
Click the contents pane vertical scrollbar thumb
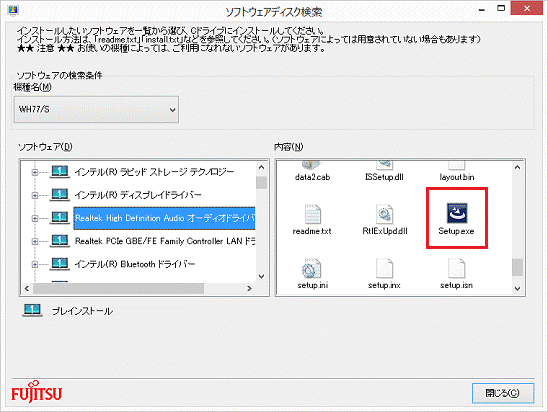pyautogui.click(x=518, y=267)
